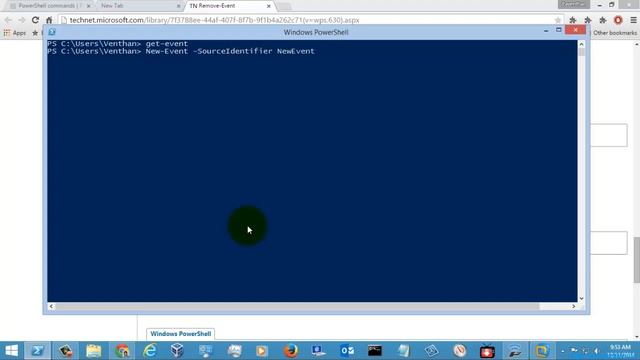This screenshot has height=360, width=640.
Task: Minimize the Windows PowerShell window
Action: [x=546, y=31]
